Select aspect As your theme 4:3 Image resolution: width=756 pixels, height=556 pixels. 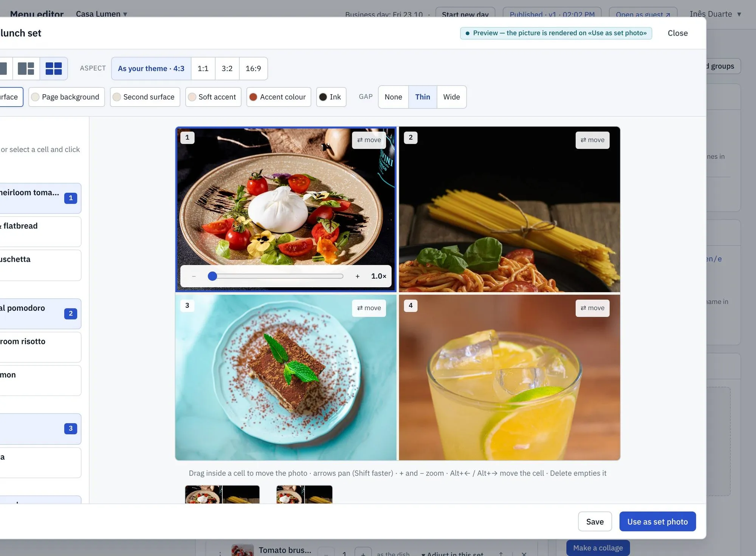click(151, 68)
